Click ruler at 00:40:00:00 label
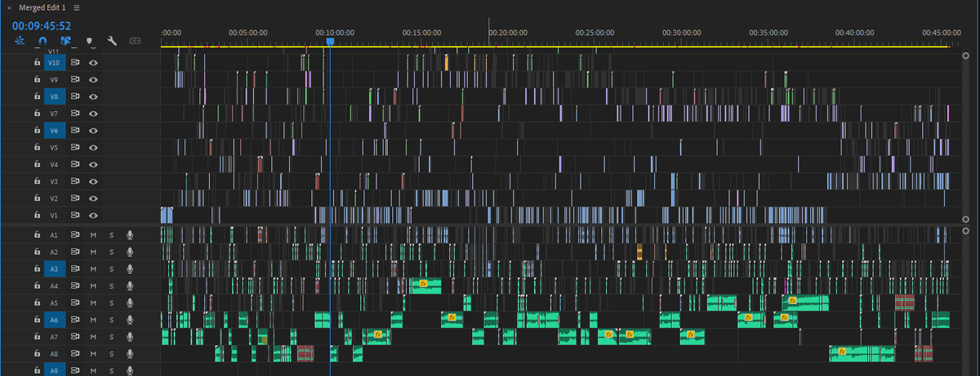Image resolution: width=980 pixels, height=376 pixels. click(856, 32)
